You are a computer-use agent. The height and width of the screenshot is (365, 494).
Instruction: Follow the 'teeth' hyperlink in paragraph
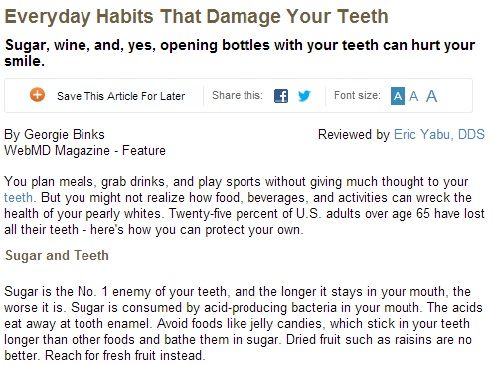click(x=18, y=197)
